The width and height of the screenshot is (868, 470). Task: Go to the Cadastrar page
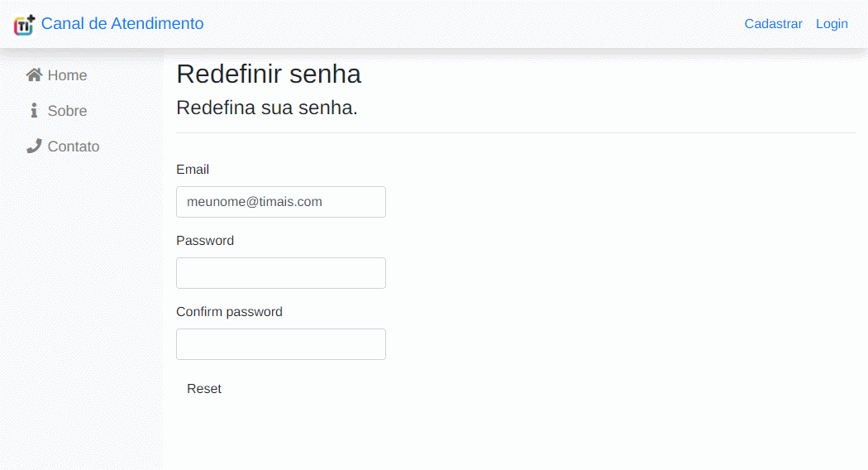click(x=773, y=24)
